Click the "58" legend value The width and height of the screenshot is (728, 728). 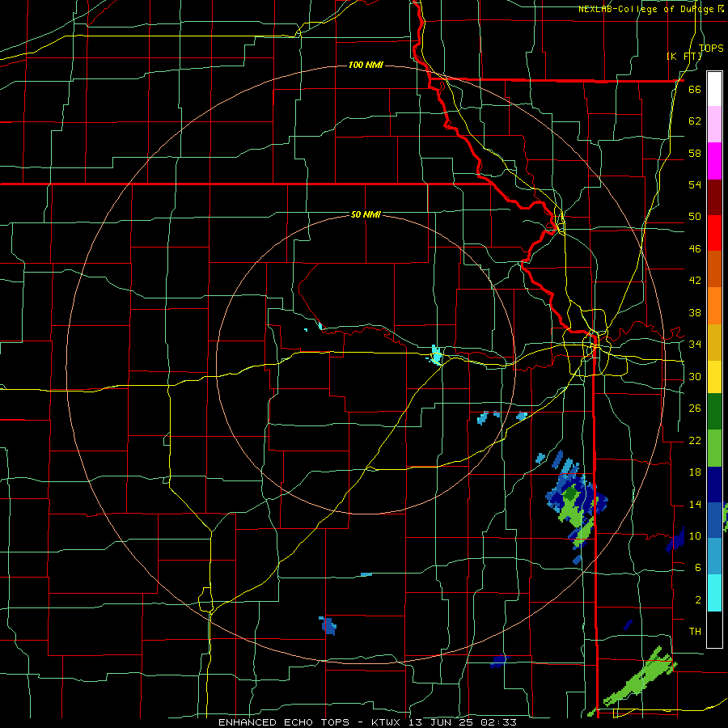point(695,153)
